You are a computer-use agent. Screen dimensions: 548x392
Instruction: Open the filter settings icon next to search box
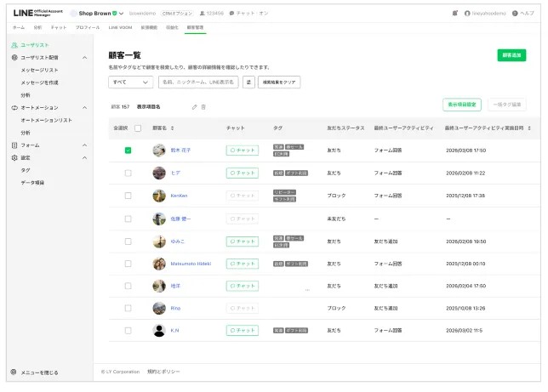click(248, 82)
